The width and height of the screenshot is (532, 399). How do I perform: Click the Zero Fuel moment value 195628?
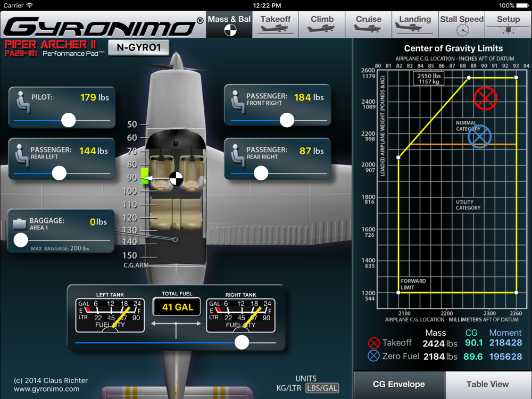505,356
